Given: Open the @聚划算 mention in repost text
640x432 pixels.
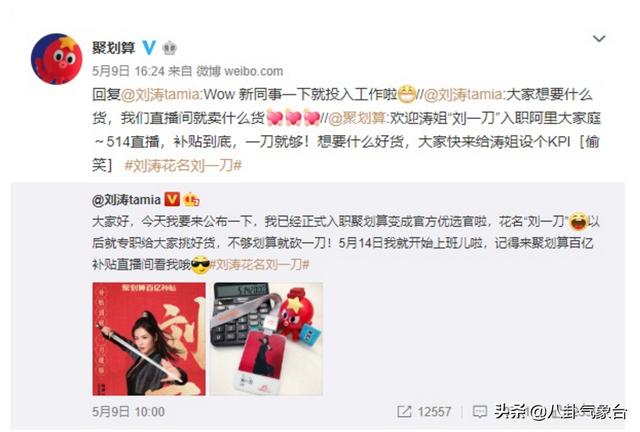Looking at the screenshot, I should click(x=357, y=118).
